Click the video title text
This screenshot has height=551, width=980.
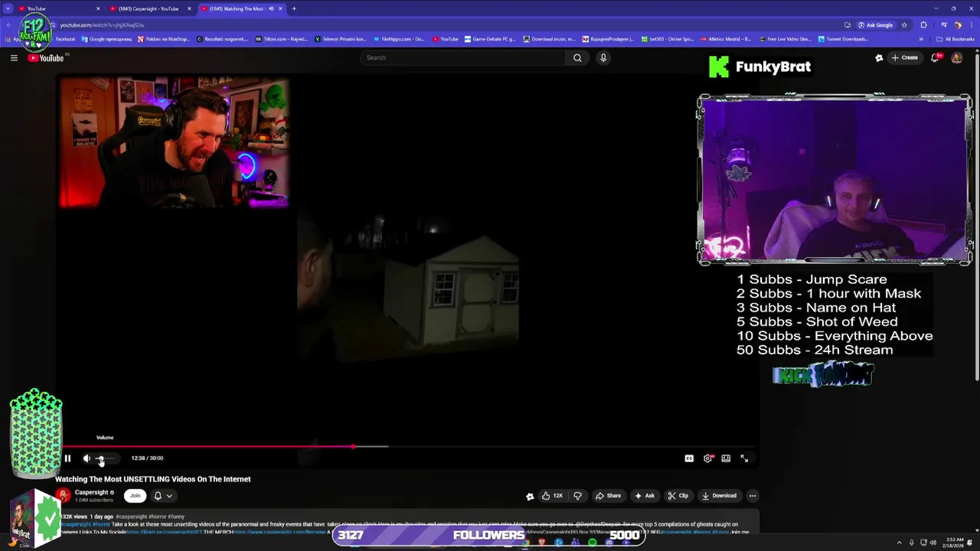point(153,479)
